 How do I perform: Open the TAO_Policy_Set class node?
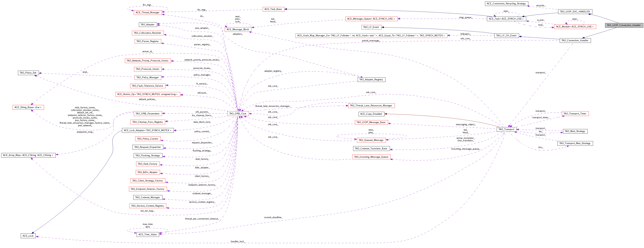pos(28,73)
